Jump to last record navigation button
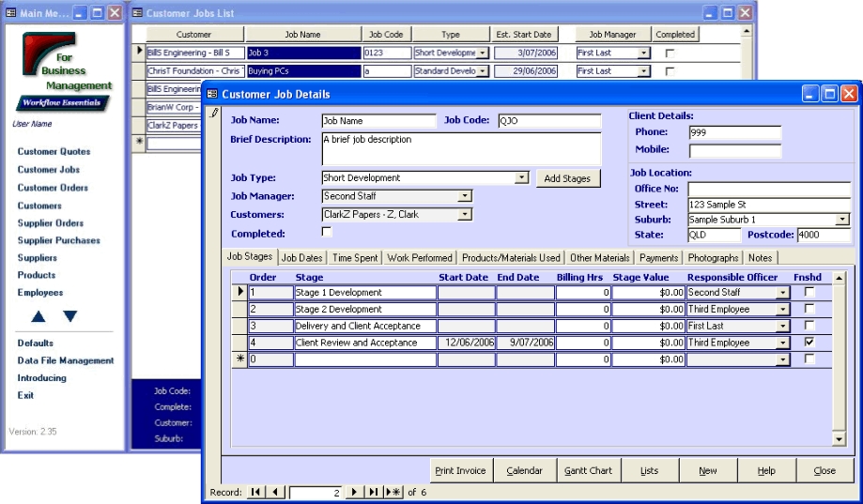 click(373, 492)
